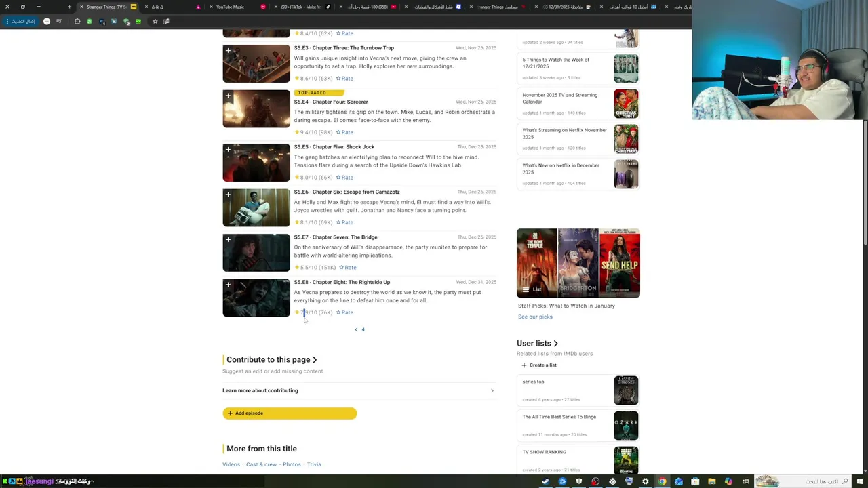Open Settings gear in the taskbar
Screen dimensions: 868x488
tap(645, 482)
